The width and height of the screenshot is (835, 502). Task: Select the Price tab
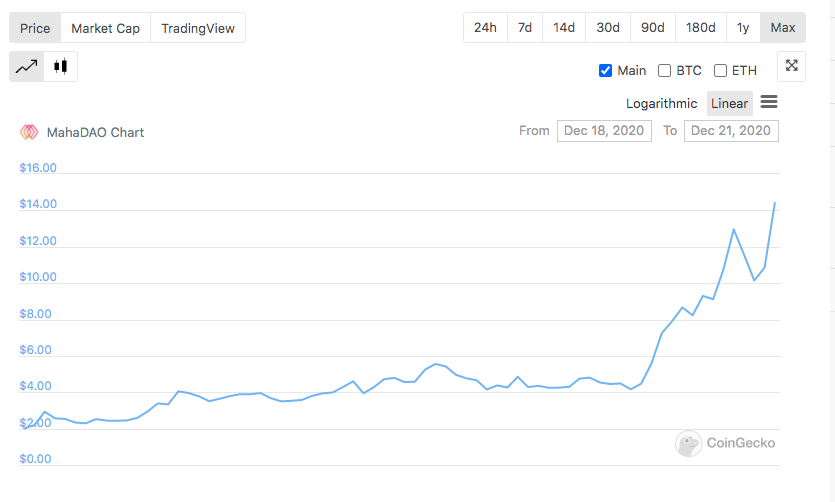click(35, 28)
